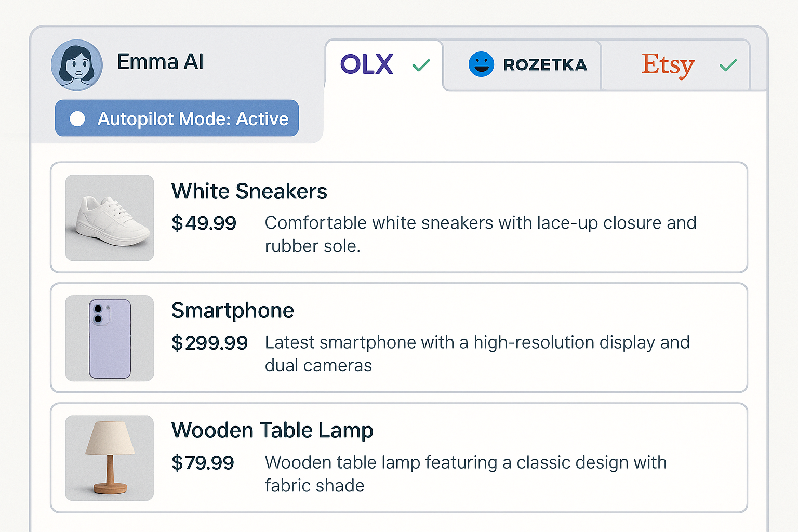Click the Smartphone product image

110,338
